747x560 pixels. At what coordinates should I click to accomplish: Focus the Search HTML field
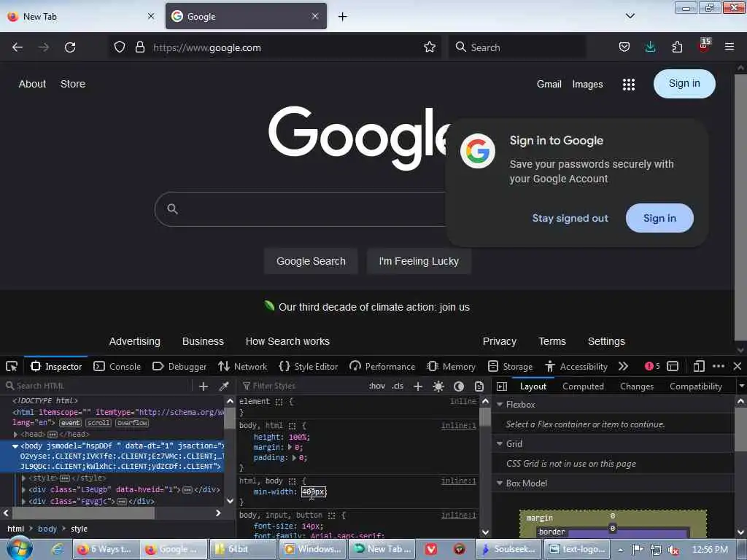click(x=98, y=386)
